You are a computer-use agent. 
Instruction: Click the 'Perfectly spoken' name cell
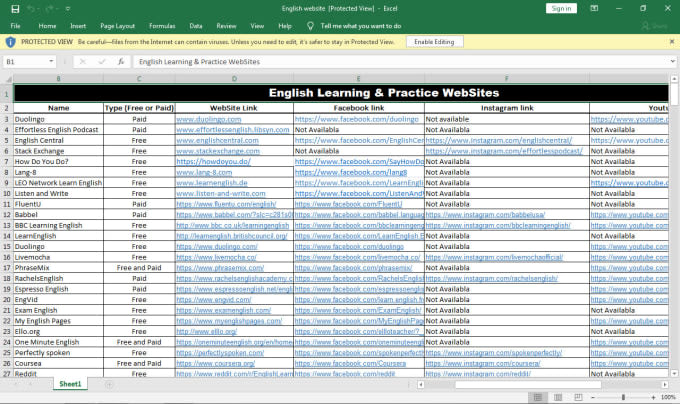pyautogui.click(x=59, y=353)
